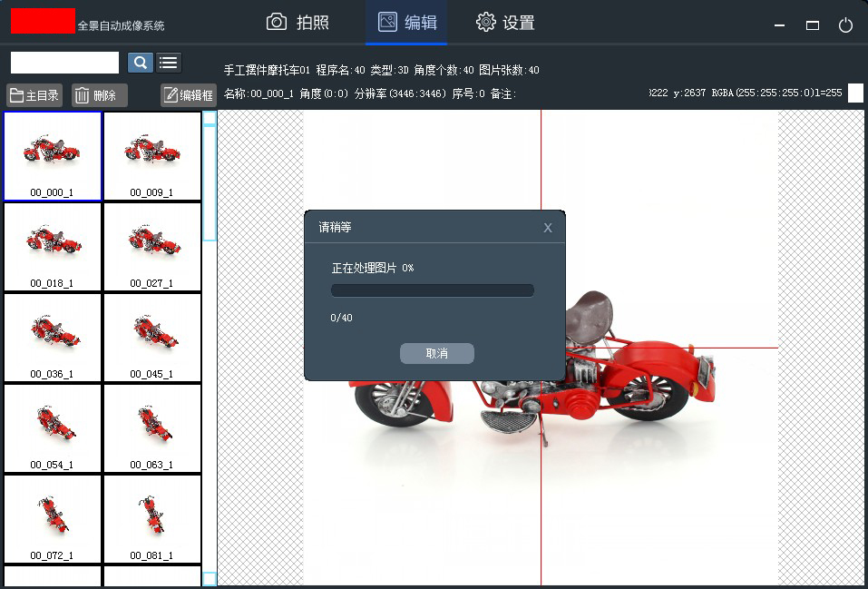This screenshot has height=589, width=868.
Task: Click the scrollbar down arrow button
Action: 210,579
